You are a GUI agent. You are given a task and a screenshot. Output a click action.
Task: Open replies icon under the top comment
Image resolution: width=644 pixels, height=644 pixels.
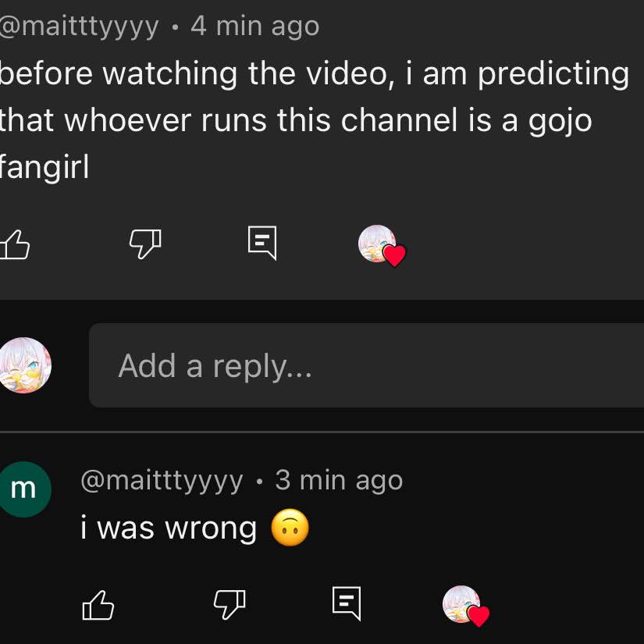tap(262, 243)
